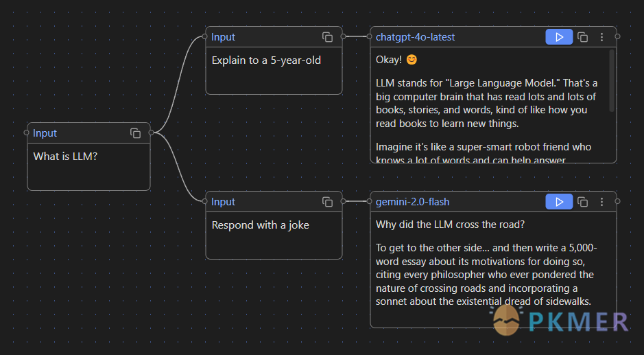This screenshot has width=644, height=355.
Task: Copy the chatgpt-4o-latest response
Action: tap(583, 37)
